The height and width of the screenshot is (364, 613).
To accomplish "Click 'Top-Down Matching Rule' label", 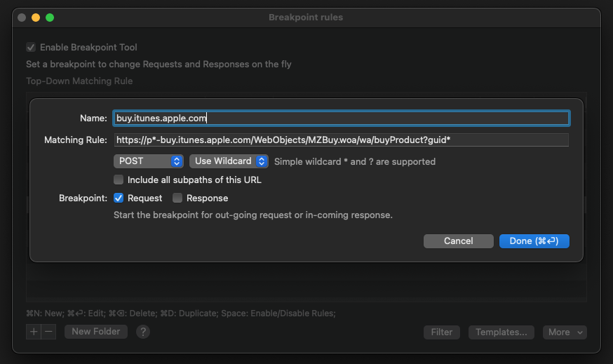I will 79,81.
